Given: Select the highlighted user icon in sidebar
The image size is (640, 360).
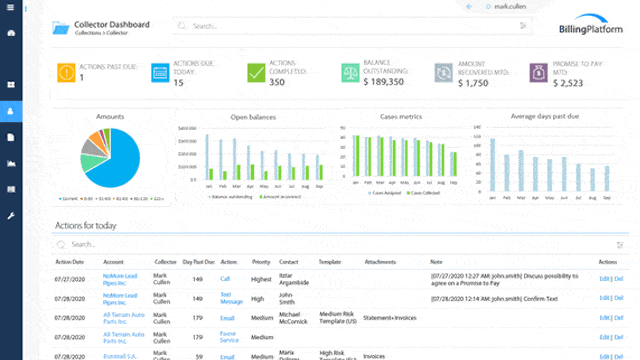Looking at the screenshot, I should (11, 111).
